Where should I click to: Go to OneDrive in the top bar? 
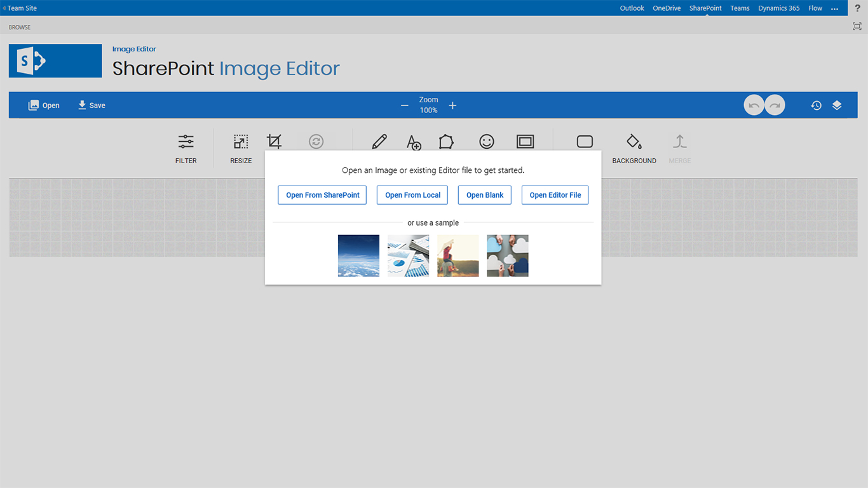pos(667,8)
